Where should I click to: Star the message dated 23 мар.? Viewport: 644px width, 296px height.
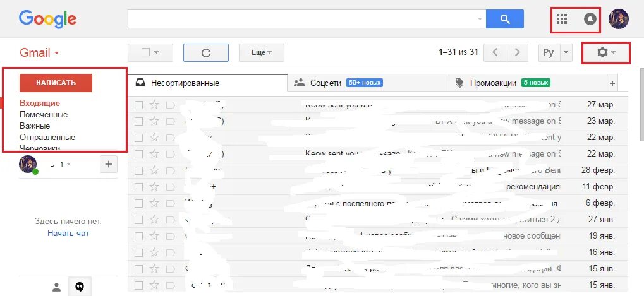point(154,121)
